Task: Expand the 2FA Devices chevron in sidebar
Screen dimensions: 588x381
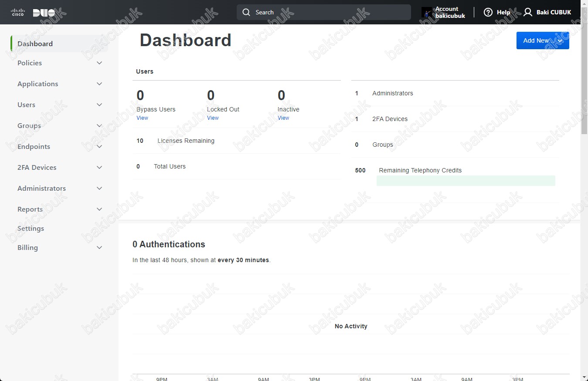Action: tap(99, 167)
